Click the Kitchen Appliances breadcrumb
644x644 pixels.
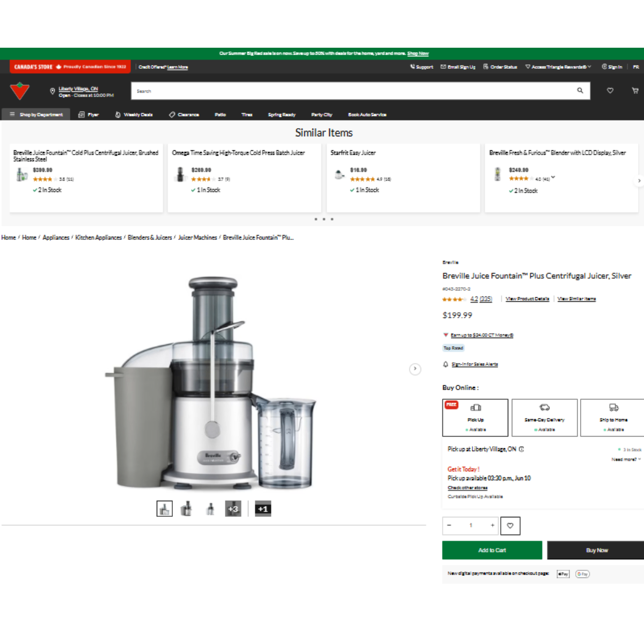[x=98, y=238]
